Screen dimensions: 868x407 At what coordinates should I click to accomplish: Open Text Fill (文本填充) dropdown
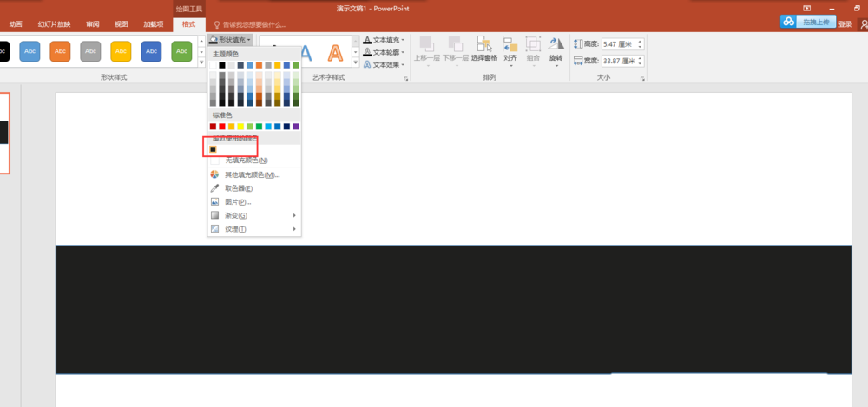tap(384, 40)
